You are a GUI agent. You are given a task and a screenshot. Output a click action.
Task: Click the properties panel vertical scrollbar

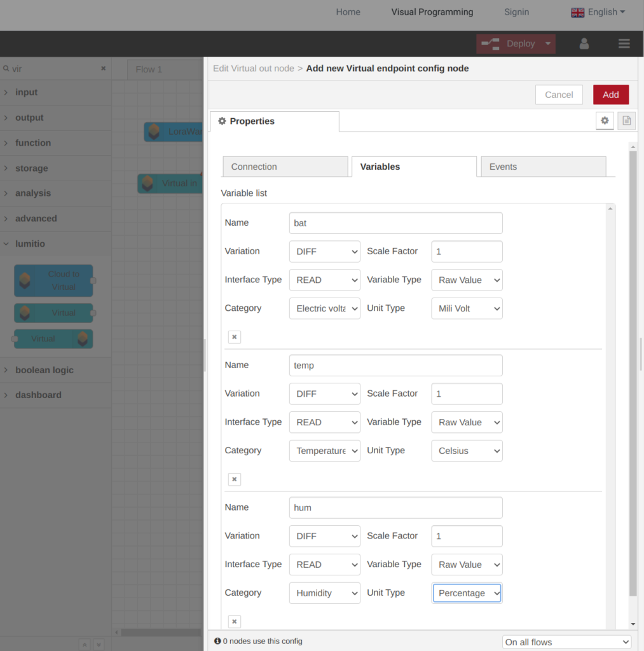(633, 374)
